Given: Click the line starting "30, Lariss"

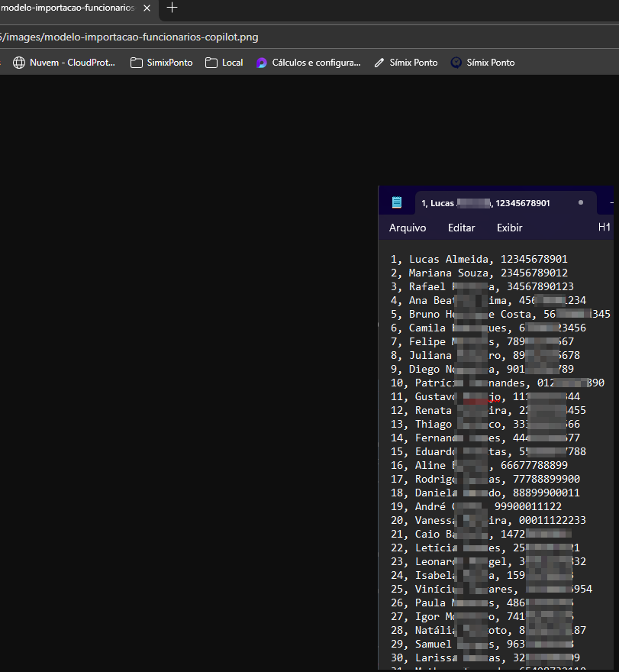Looking at the screenshot, I should click(x=485, y=657).
